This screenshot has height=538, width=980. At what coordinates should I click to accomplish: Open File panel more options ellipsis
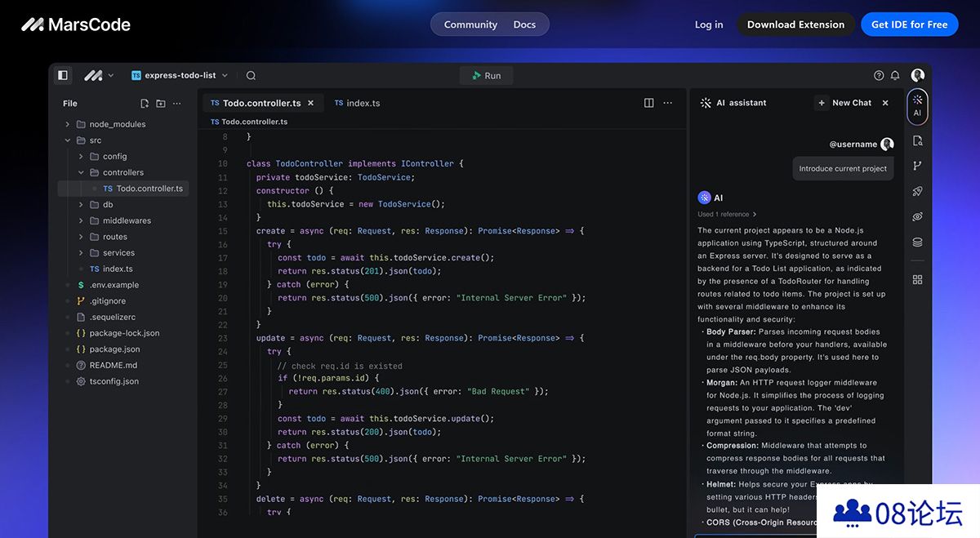pos(177,104)
